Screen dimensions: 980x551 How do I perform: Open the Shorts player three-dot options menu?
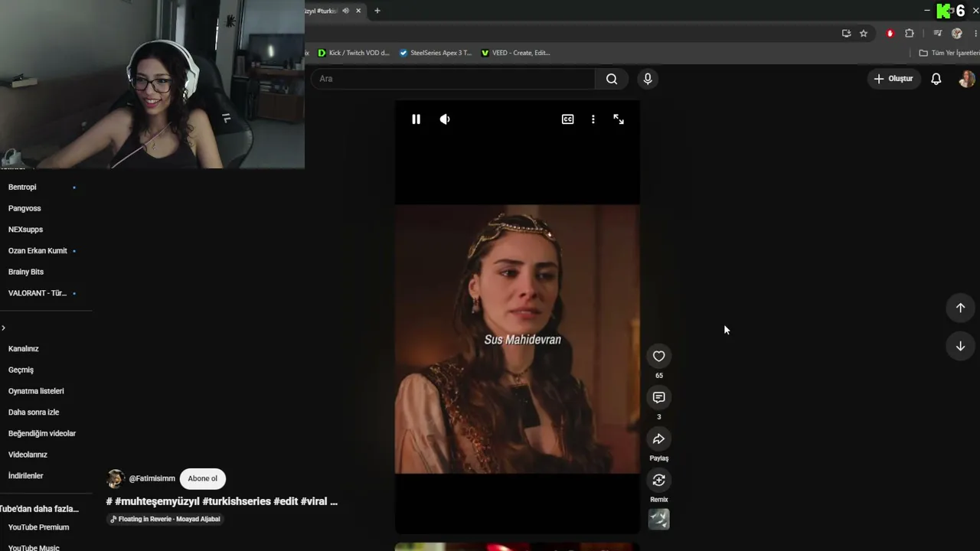(593, 119)
